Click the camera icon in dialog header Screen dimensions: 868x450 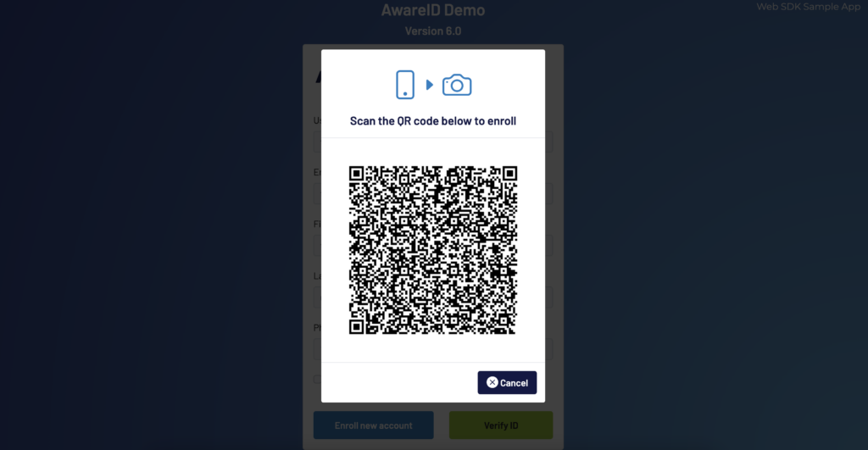pos(457,85)
